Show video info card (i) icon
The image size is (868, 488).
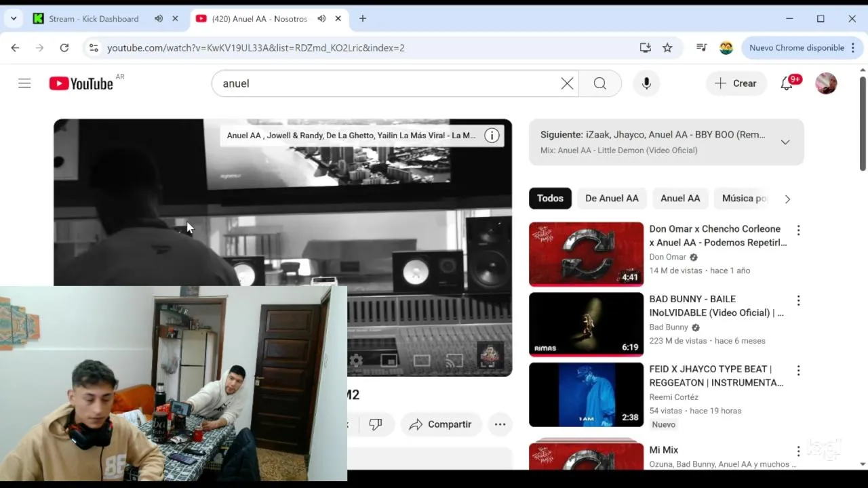click(x=492, y=136)
